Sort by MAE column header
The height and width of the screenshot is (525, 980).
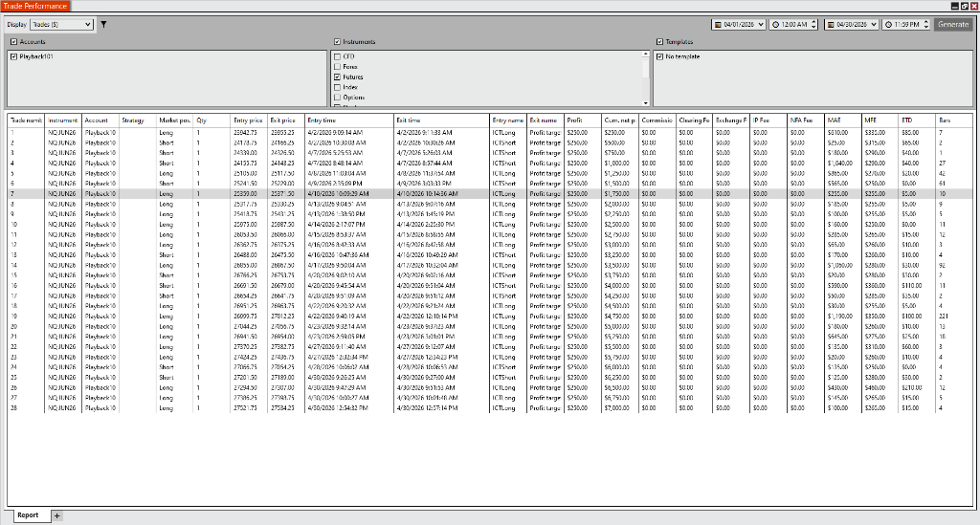point(842,120)
